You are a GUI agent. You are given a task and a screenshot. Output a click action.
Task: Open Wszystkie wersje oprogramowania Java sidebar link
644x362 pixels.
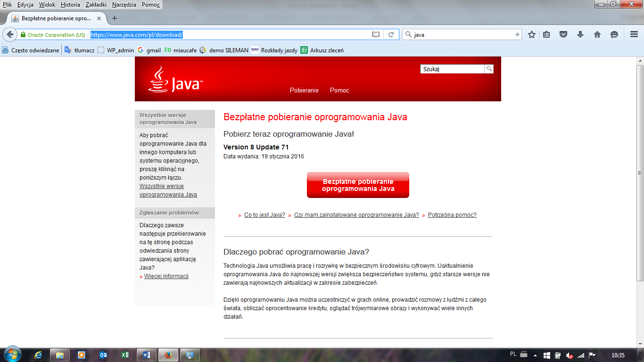168,190
